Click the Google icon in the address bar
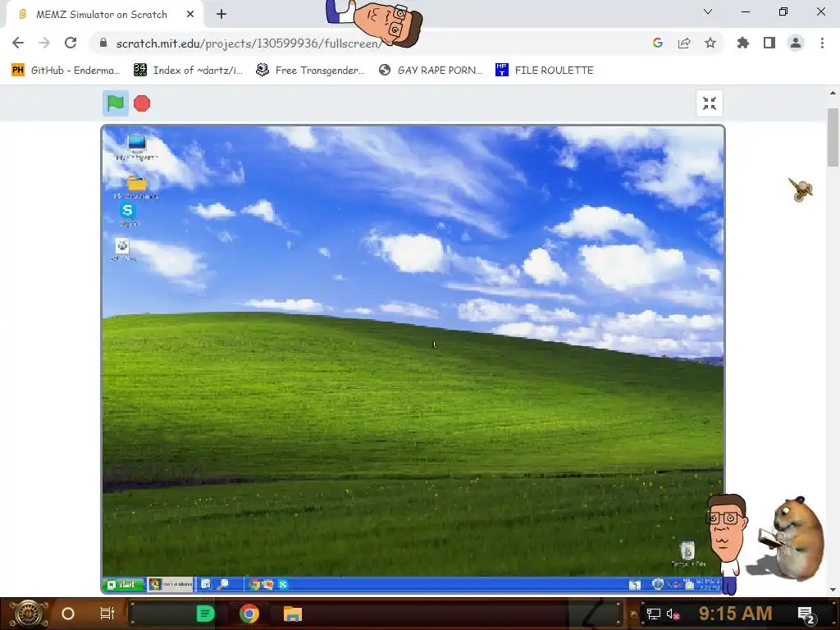840x630 pixels. (658, 43)
